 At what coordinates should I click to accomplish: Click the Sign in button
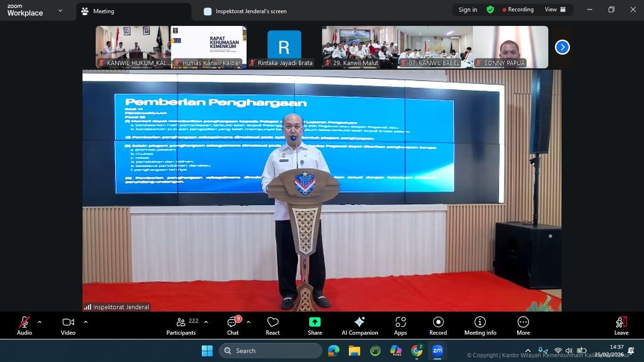click(468, 10)
